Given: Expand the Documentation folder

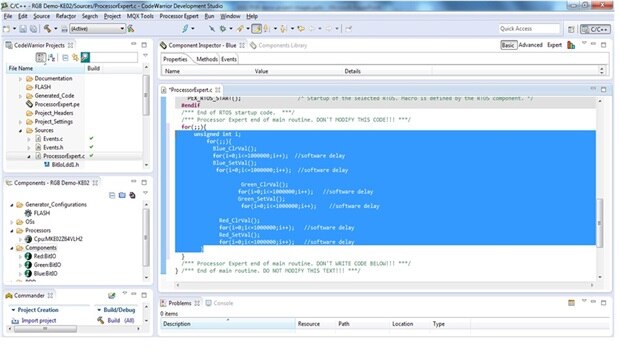Looking at the screenshot, I should tap(21, 79).
